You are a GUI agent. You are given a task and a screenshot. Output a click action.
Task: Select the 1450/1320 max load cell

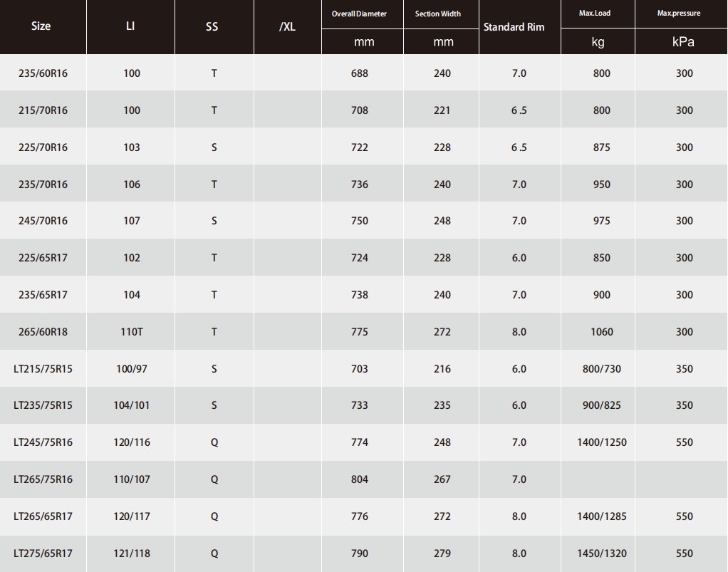[602, 553]
